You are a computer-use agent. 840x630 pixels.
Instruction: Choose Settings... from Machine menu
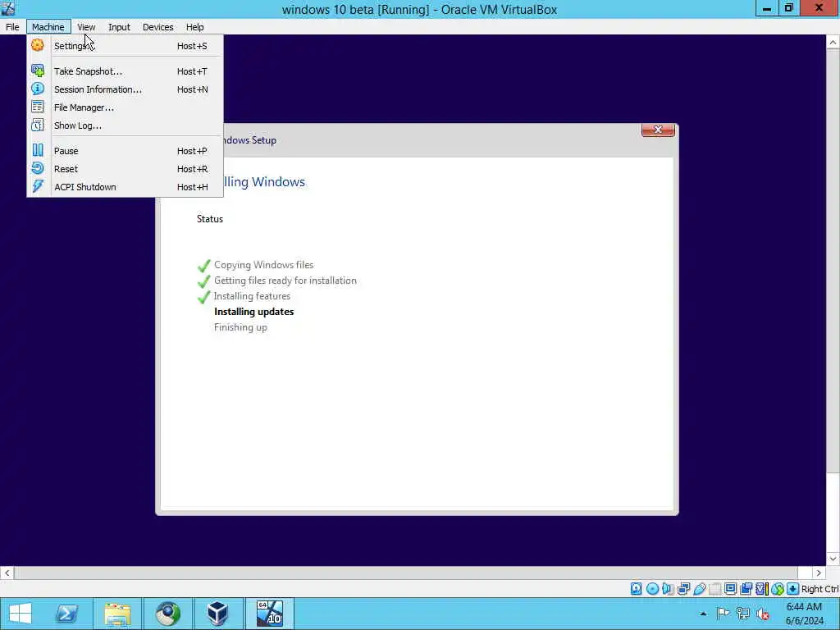125,46
